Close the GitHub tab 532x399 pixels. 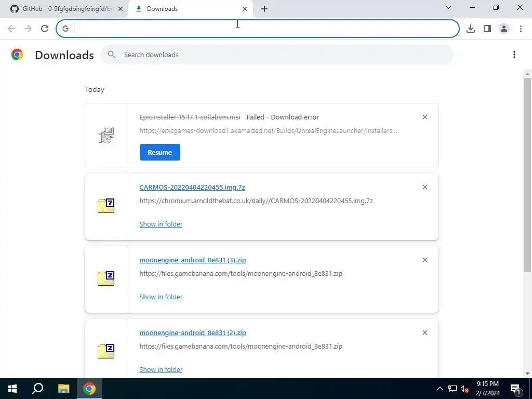click(x=121, y=9)
